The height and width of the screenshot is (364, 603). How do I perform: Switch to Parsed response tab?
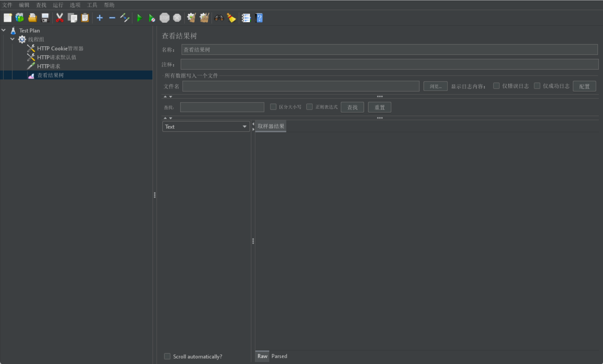click(x=279, y=356)
